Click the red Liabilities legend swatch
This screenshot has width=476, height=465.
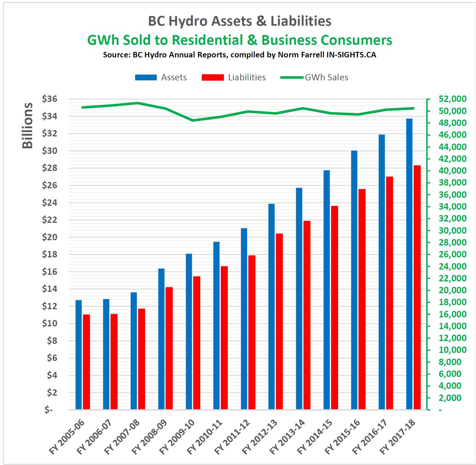(213, 77)
